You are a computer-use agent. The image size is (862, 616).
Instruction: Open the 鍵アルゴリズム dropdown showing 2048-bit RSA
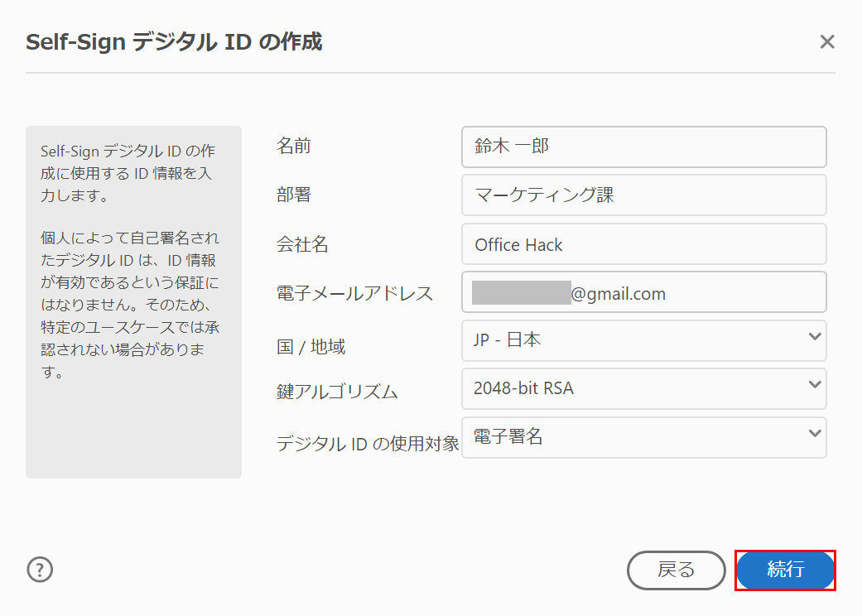(643, 388)
